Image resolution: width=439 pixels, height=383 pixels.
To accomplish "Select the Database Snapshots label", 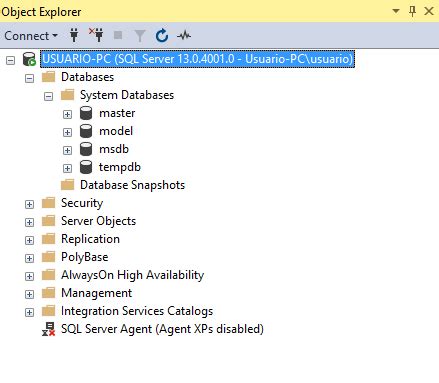I will coord(132,185).
